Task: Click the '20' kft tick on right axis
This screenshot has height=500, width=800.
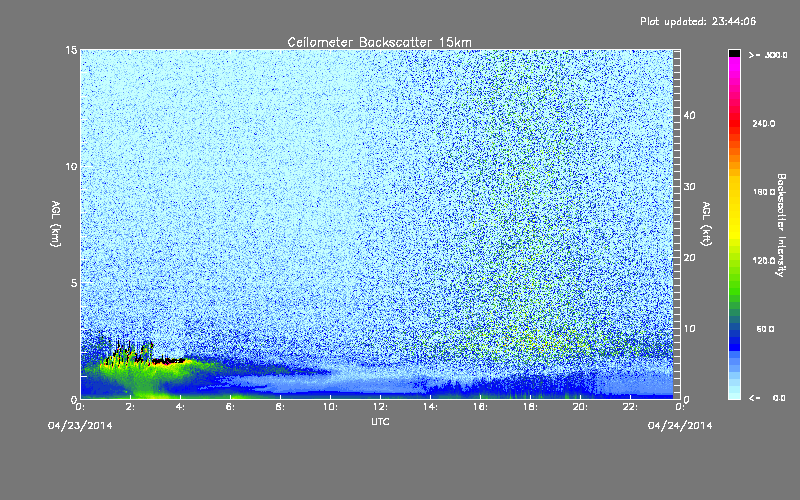Action: pyautogui.click(x=689, y=258)
